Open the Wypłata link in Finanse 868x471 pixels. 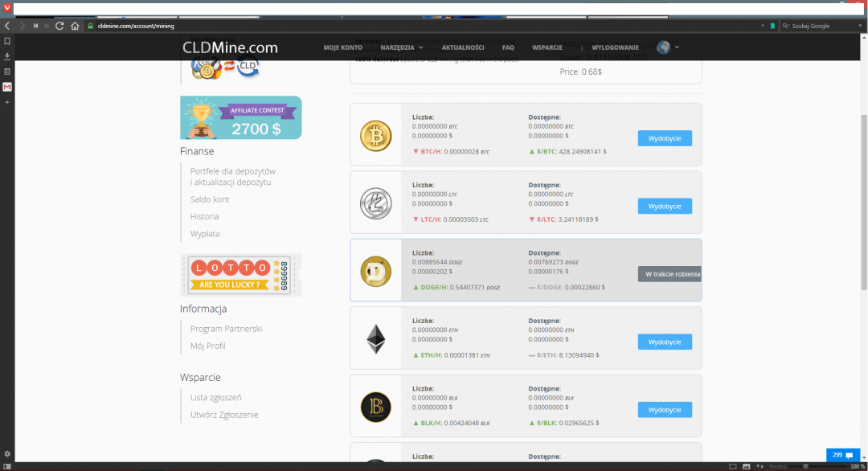(x=205, y=234)
